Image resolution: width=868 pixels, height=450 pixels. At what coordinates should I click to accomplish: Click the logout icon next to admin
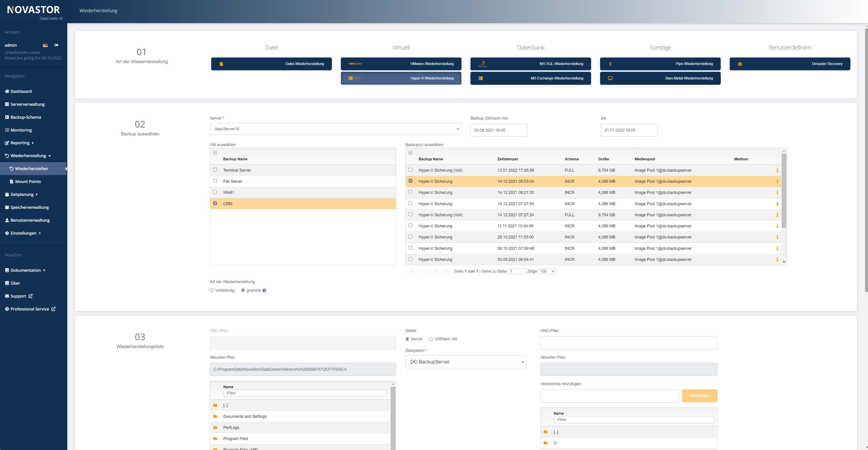(56, 45)
